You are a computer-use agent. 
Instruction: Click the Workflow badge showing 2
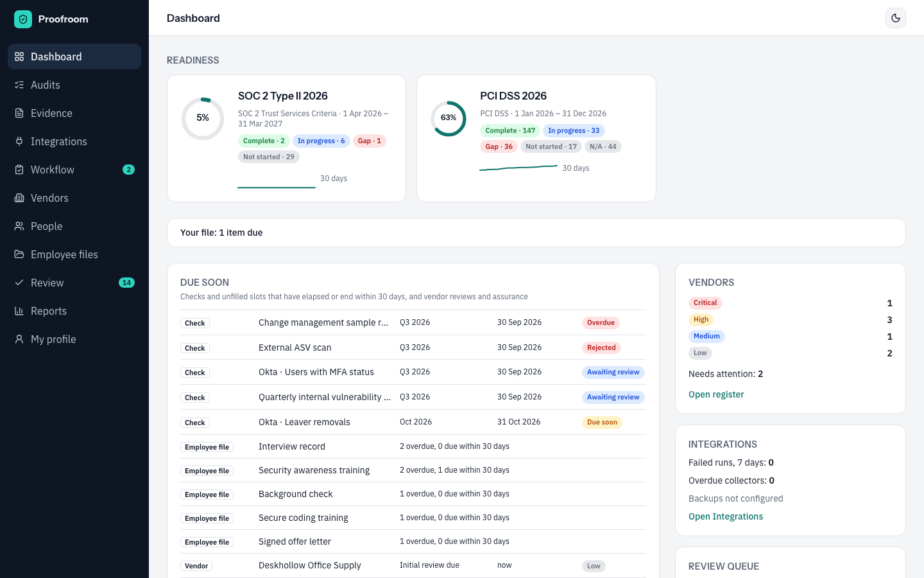pyautogui.click(x=128, y=170)
